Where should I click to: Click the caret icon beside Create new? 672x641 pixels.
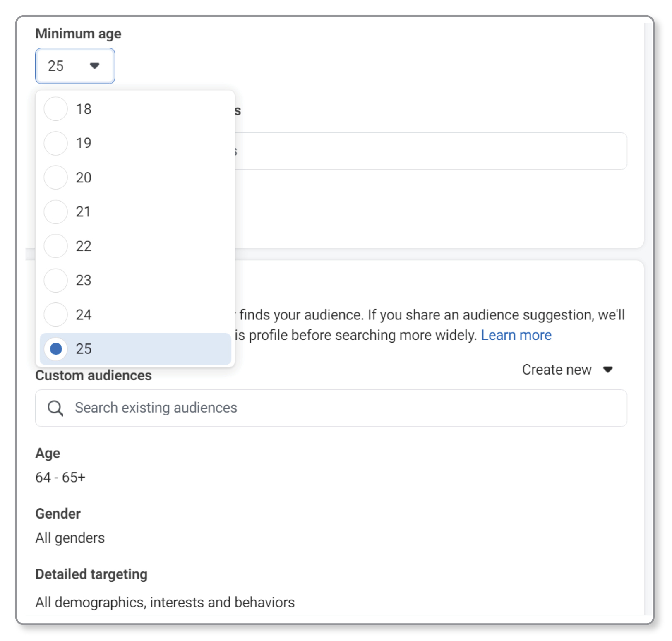click(x=607, y=370)
